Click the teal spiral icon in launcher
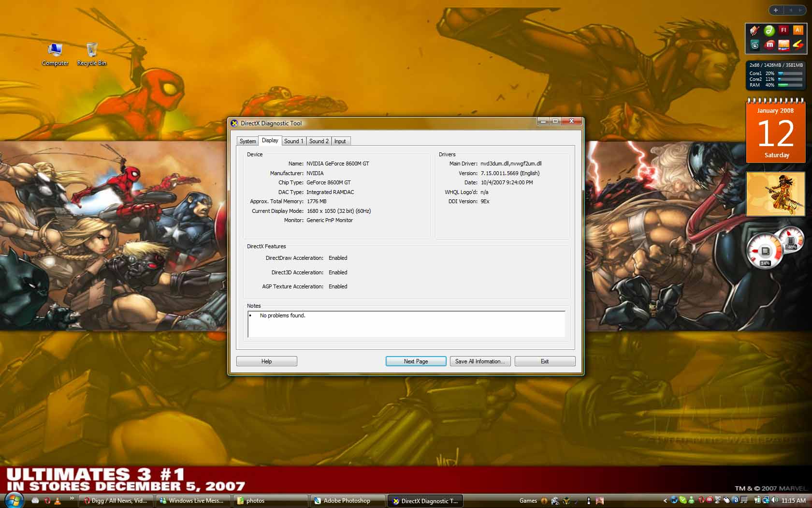The image size is (812, 508). coord(754,45)
